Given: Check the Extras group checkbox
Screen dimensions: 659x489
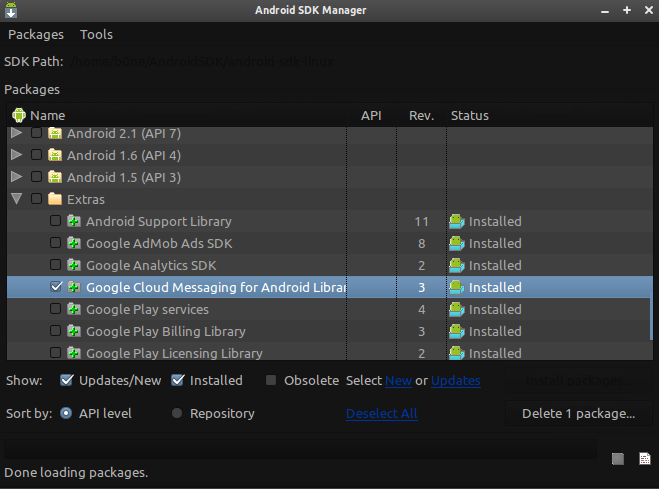Looking at the screenshot, I should pyautogui.click(x=37, y=199).
